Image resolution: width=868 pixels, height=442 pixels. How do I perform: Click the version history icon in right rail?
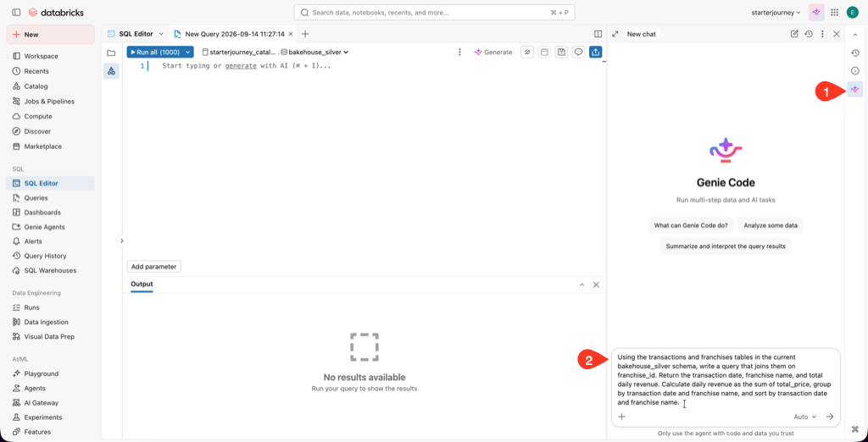855,53
